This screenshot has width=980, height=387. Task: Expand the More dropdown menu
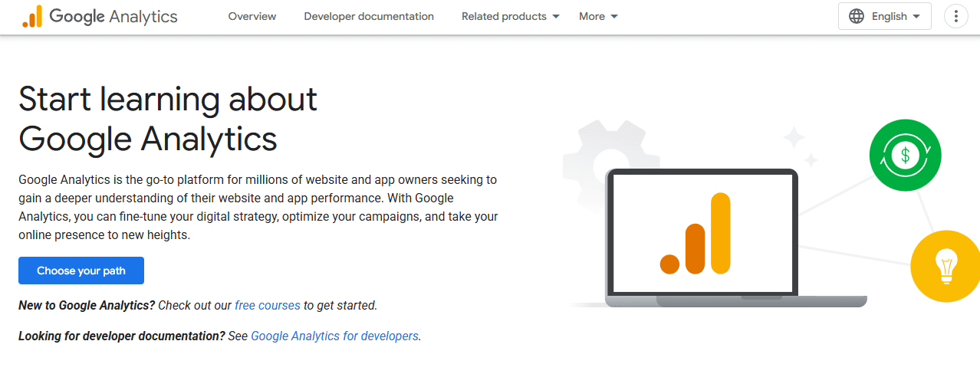pos(599,16)
